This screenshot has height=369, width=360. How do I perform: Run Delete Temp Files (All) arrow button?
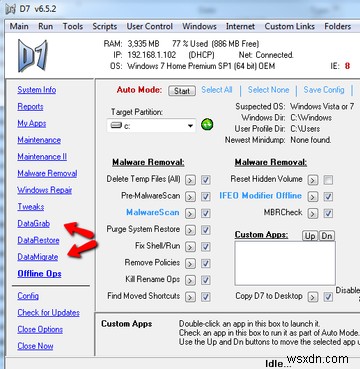tap(190, 180)
